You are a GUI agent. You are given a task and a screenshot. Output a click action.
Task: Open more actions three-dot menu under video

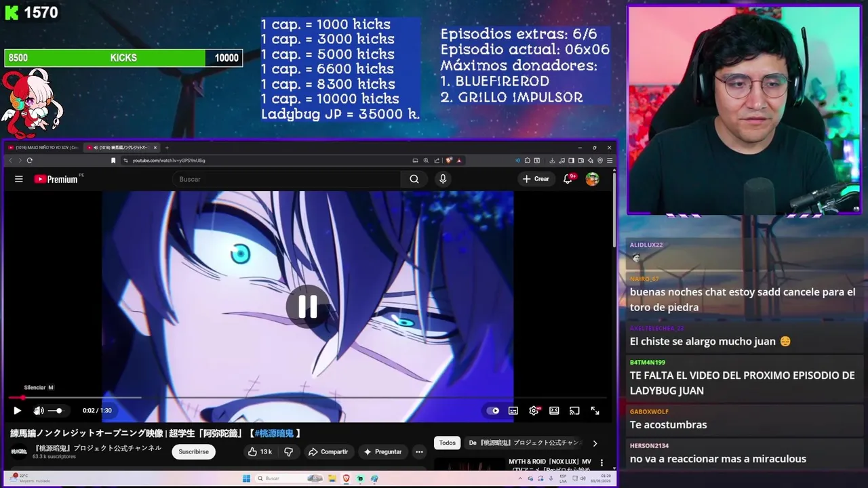[419, 451]
